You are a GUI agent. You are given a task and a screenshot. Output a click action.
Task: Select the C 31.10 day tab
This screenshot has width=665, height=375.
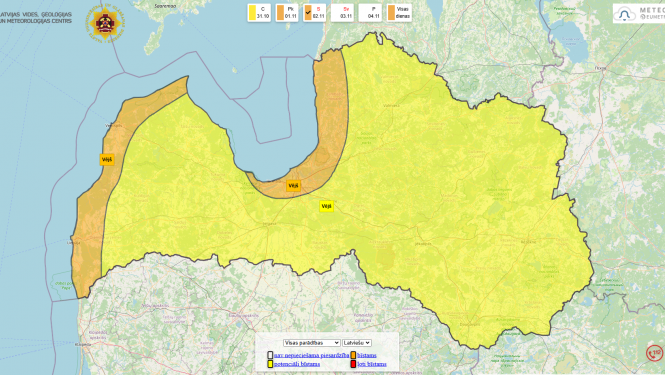259,13
